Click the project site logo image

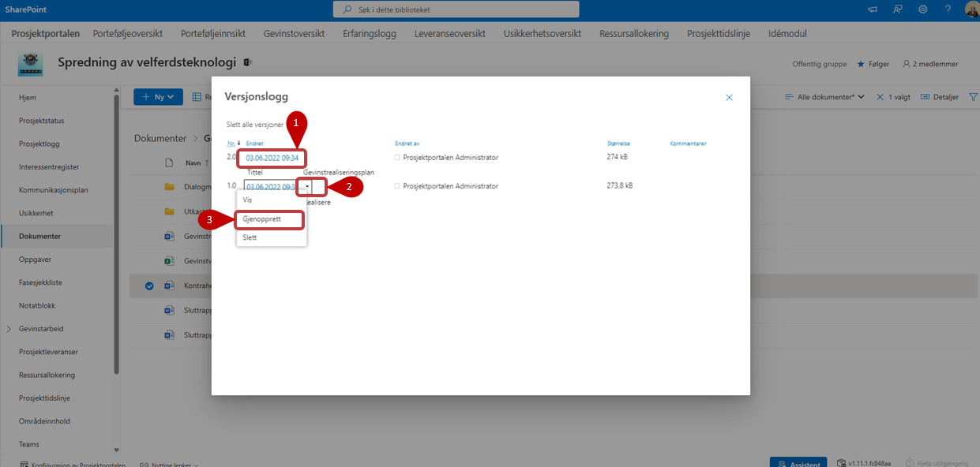(x=31, y=65)
